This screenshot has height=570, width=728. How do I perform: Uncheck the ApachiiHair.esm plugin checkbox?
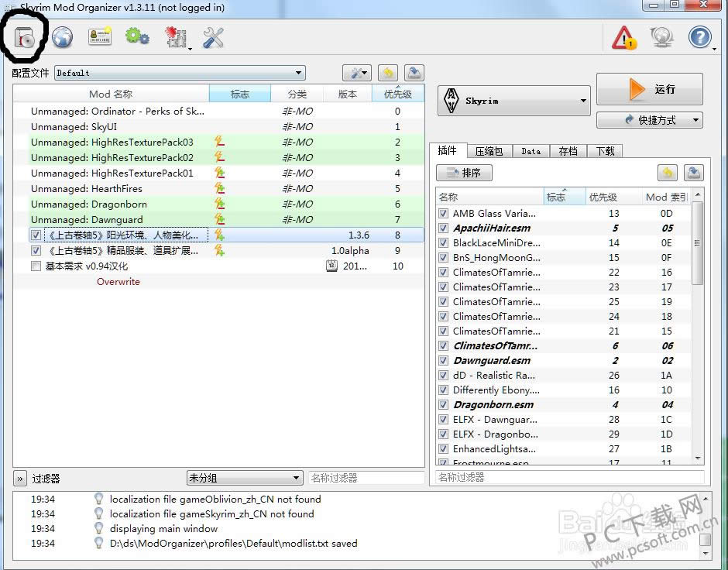[x=444, y=228]
